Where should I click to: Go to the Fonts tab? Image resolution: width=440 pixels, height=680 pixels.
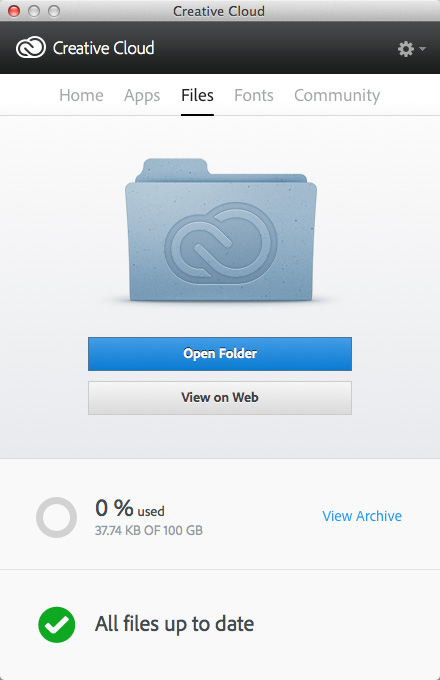click(254, 95)
